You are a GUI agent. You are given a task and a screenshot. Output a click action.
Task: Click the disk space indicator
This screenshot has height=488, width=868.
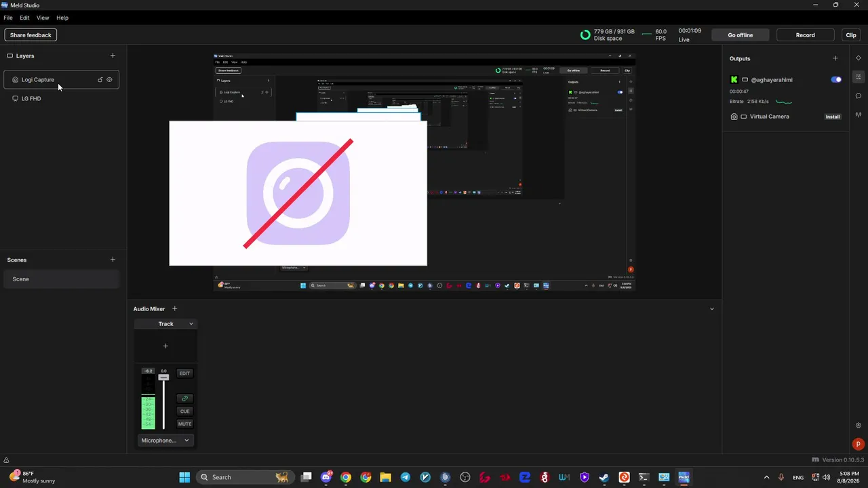click(608, 35)
